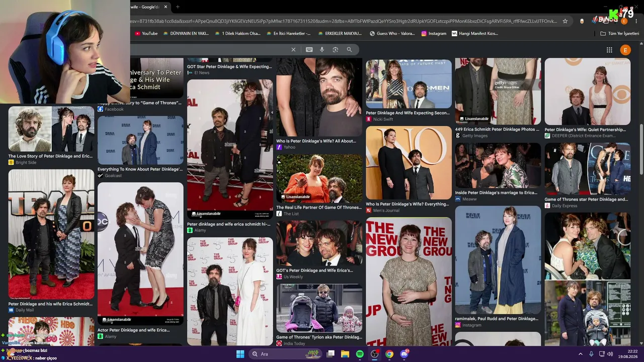Open the '1 Dilek Hakkım Olsa...' bookmark
The height and width of the screenshot is (362, 644).
(x=237, y=34)
